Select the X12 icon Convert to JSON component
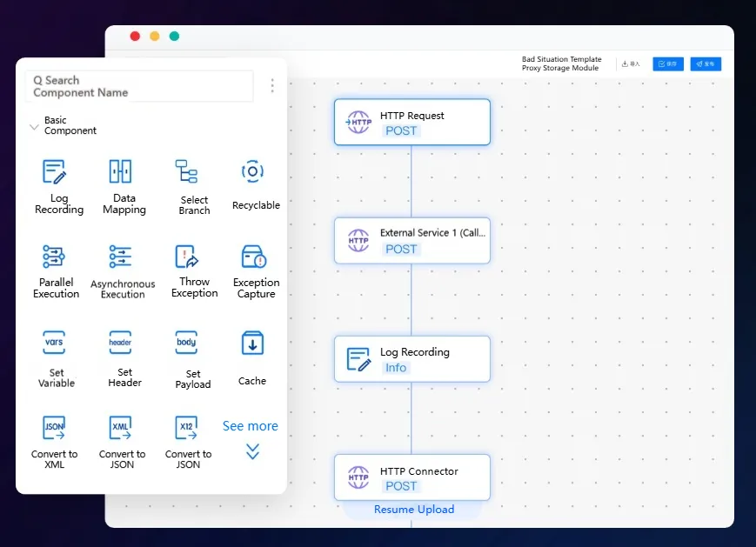 coord(188,443)
